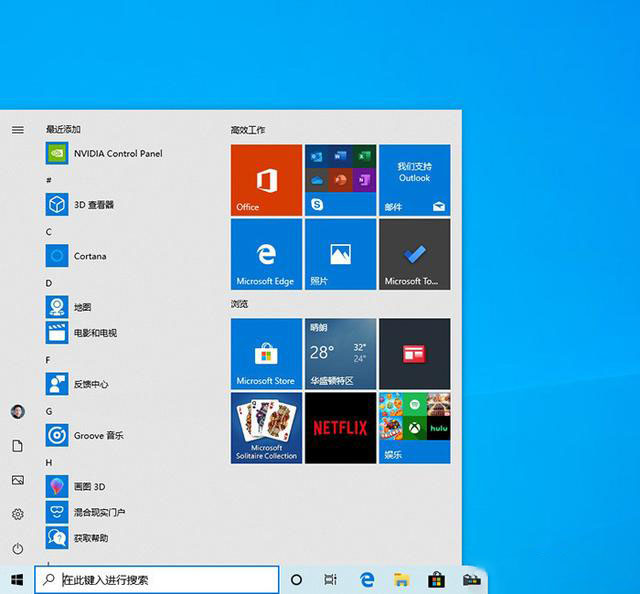Click the Windows Start button
Screen dimensions: 640x594
17,579
